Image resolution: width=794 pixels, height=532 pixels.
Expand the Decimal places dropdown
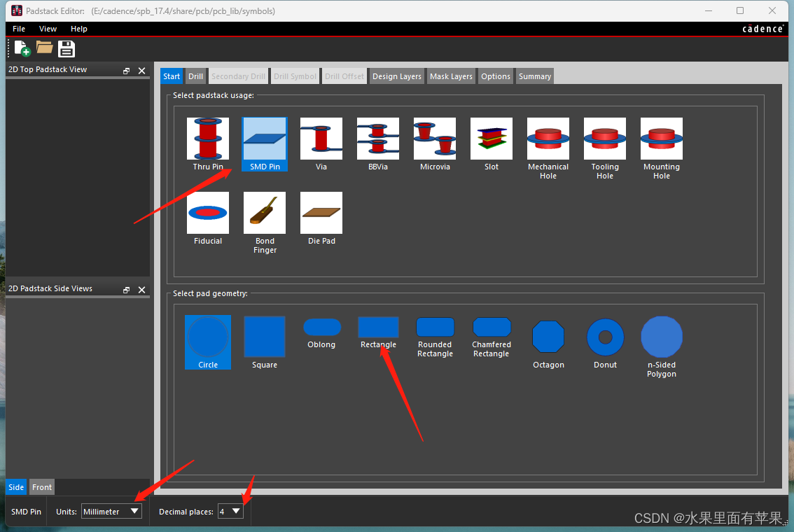[230, 512]
